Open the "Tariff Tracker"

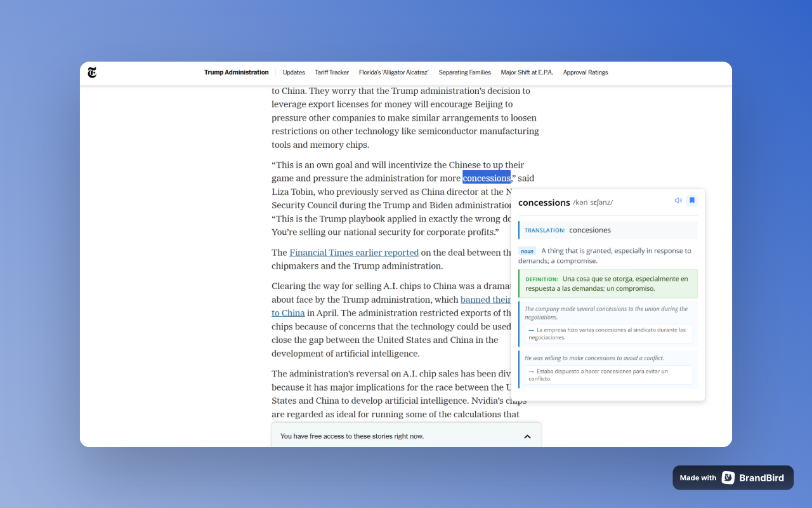pyautogui.click(x=332, y=72)
